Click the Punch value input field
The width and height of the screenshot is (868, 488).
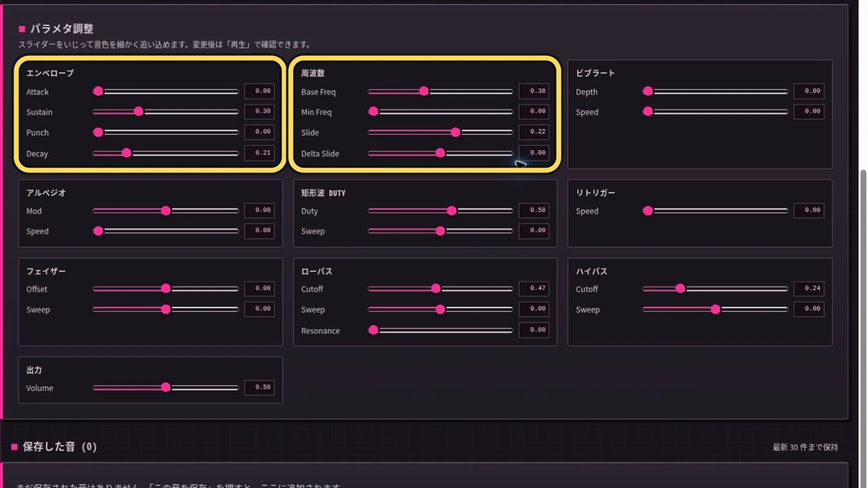click(x=259, y=132)
